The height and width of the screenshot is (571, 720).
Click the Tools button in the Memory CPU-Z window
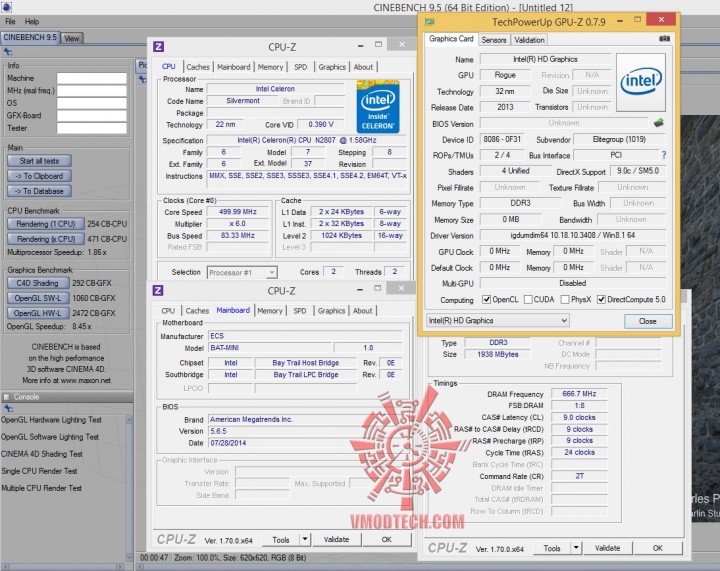[x=551, y=548]
